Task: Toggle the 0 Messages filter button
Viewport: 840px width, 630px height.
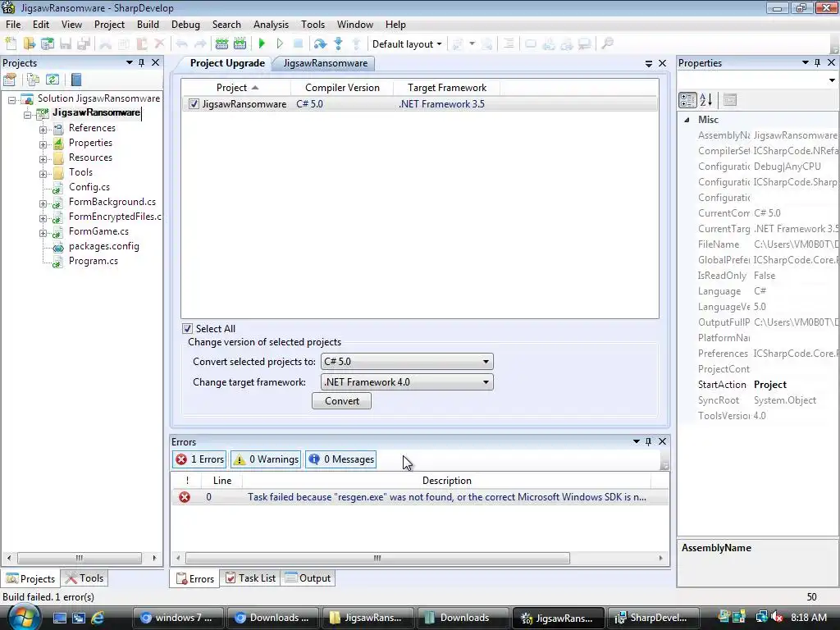Action: point(340,459)
